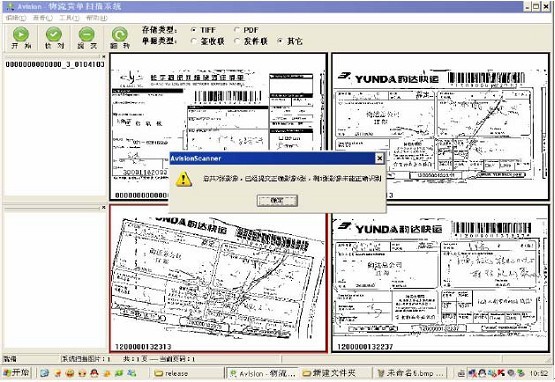Screen dimensions: 555x382
Task: Select skewed scan thumbnail 1200000132313
Action: pyautogui.click(x=218, y=279)
